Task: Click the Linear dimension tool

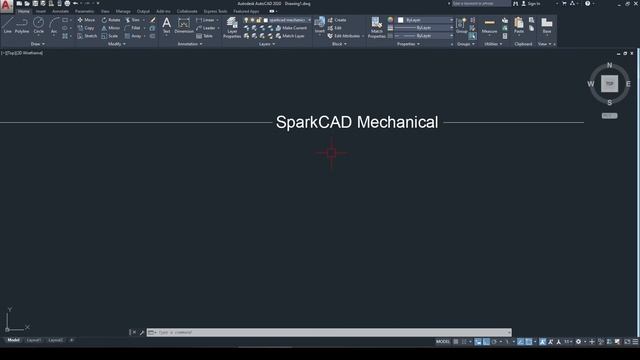Action: coord(205,20)
